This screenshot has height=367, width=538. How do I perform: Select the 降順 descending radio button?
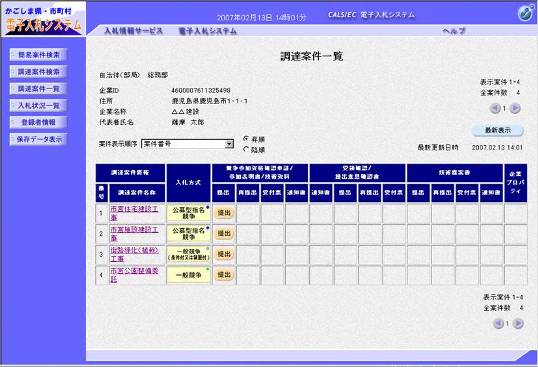tap(246, 149)
